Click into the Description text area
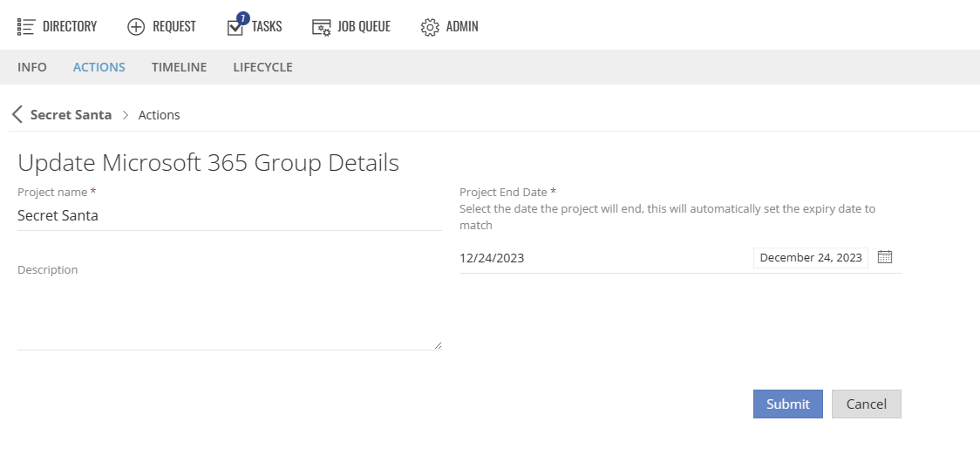 coord(229,315)
